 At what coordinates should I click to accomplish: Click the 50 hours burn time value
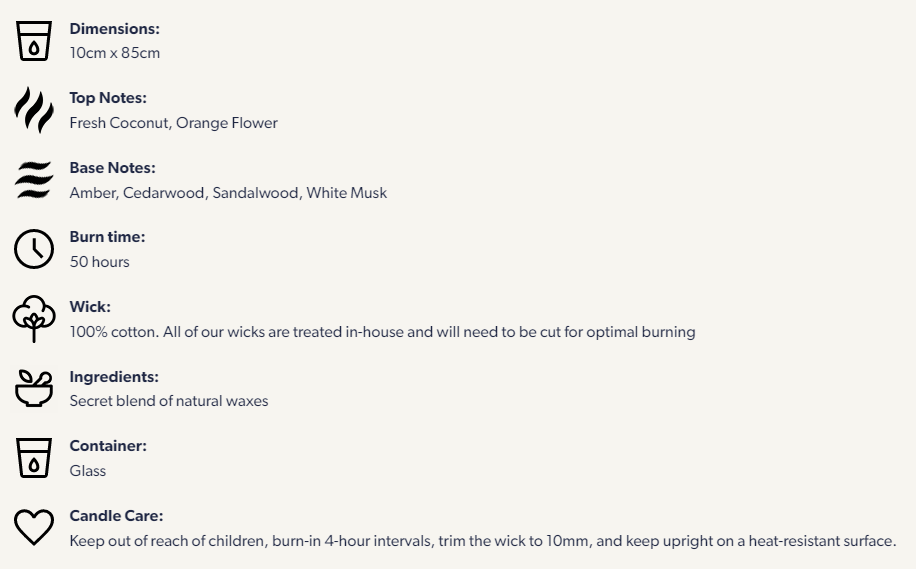99,262
